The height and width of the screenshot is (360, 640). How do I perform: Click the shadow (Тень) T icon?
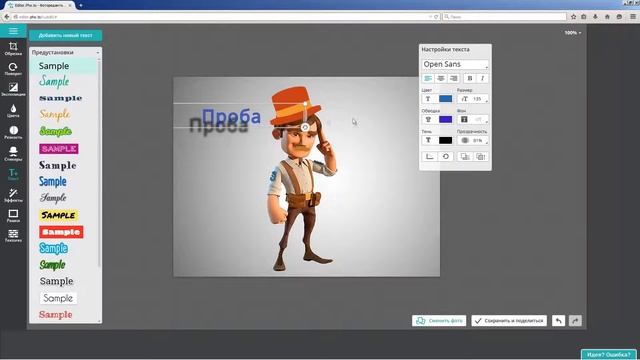pos(428,140)
